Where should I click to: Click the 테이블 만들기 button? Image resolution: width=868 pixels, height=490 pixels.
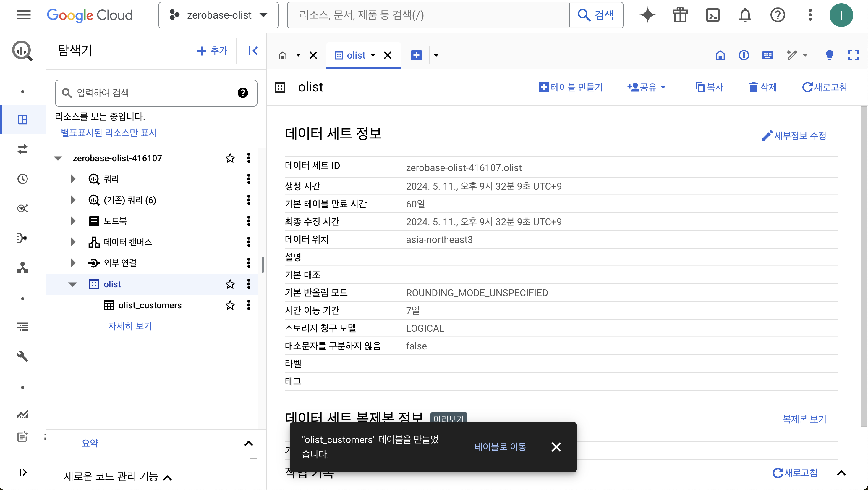point(571,87)
